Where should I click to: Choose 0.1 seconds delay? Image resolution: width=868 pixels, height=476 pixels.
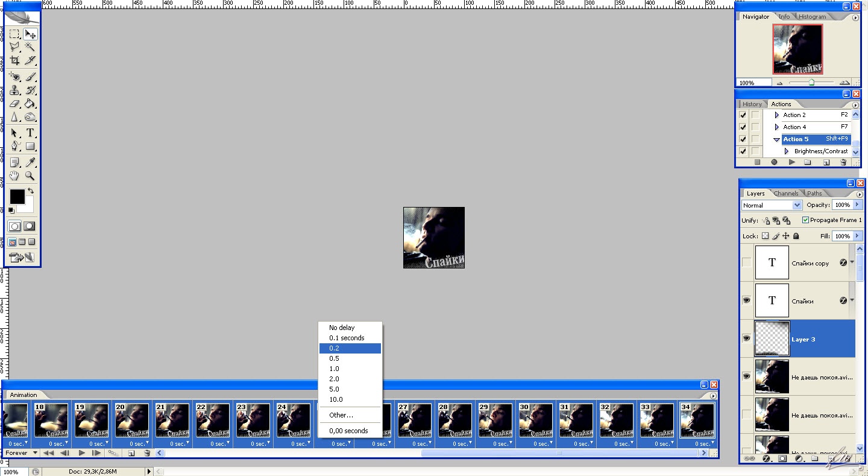[350, 338]
